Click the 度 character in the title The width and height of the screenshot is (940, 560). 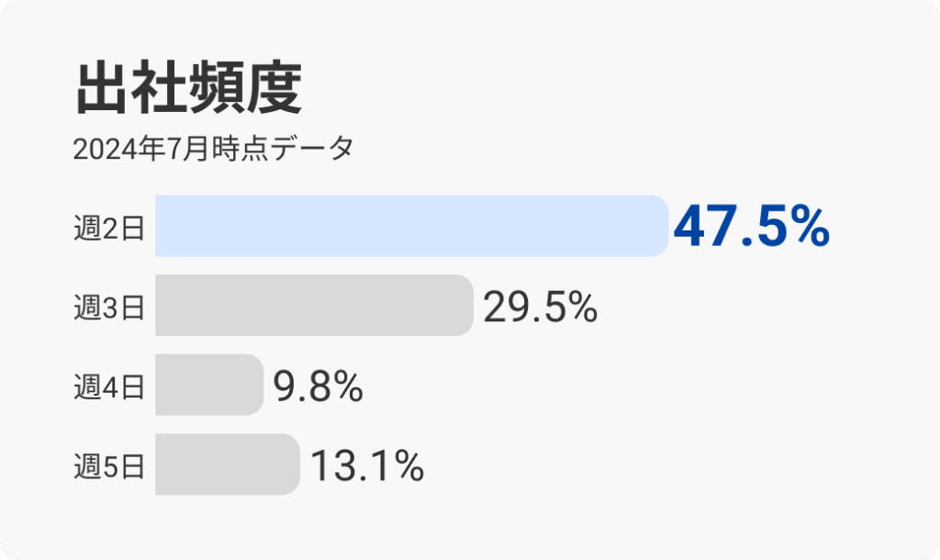(274, 87)
